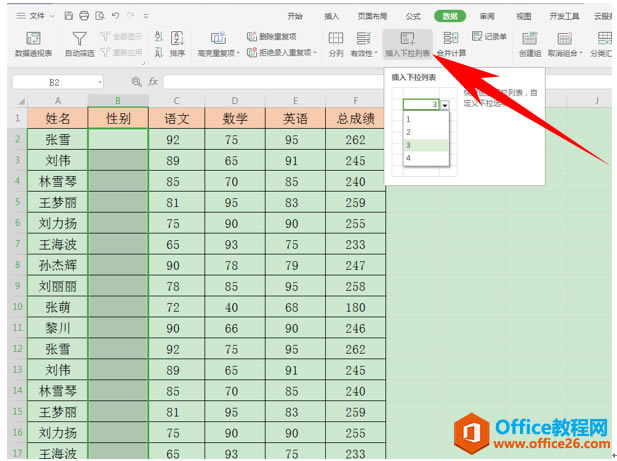
Task: Click the undo arrow icon
Action: [116, 16]
